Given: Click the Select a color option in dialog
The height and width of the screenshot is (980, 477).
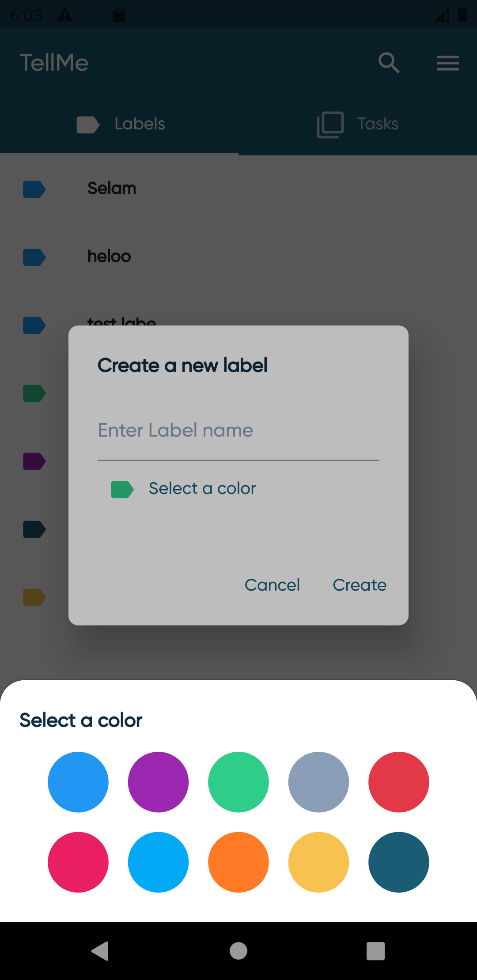Looking at the screenshot, I should 202,489.
